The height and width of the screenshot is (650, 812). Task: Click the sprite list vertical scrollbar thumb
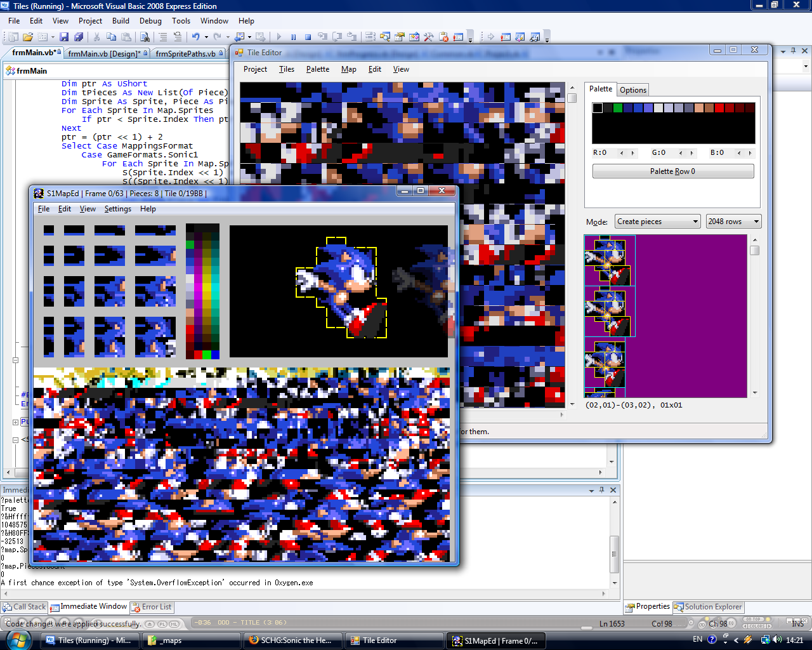(754, 250)
